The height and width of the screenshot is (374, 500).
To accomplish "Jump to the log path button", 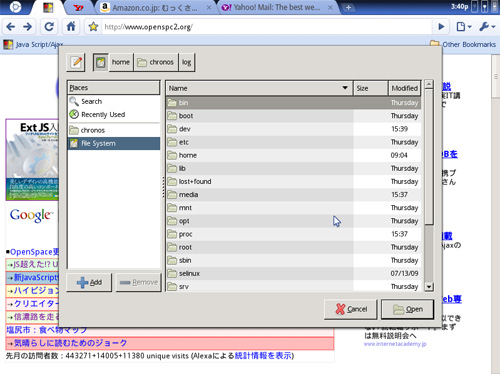I will coord(187,62).
